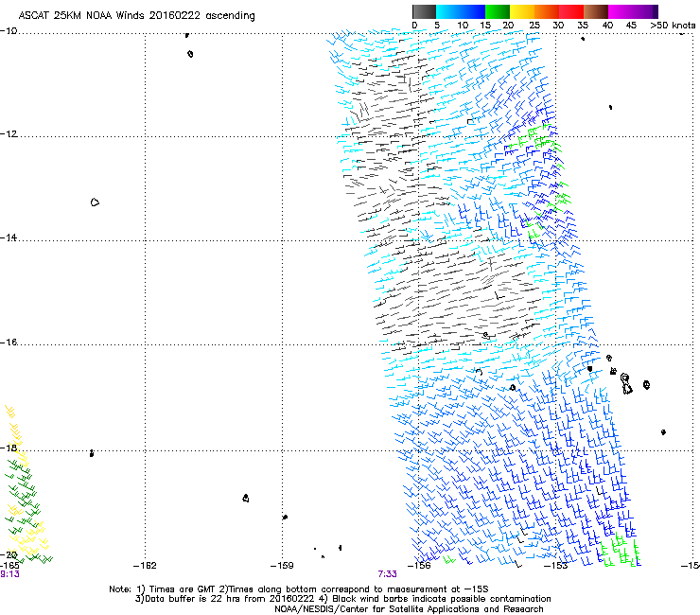Click the note line '3)Data buffer is 22 hrs'

click(342, 599)
